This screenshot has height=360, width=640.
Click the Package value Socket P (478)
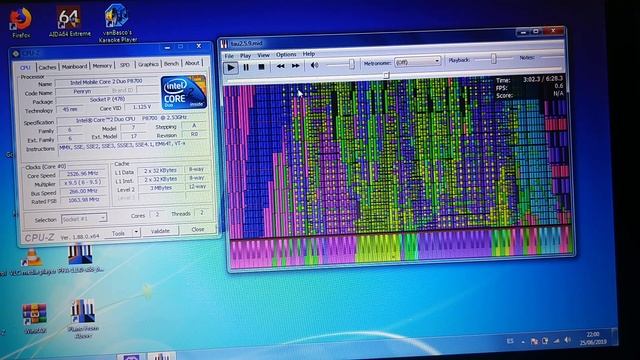point(107,100)
